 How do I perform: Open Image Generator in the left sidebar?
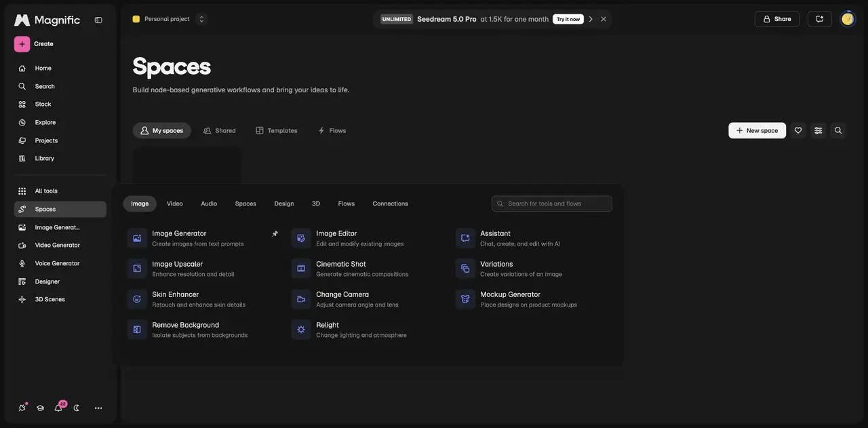point(60,227)
